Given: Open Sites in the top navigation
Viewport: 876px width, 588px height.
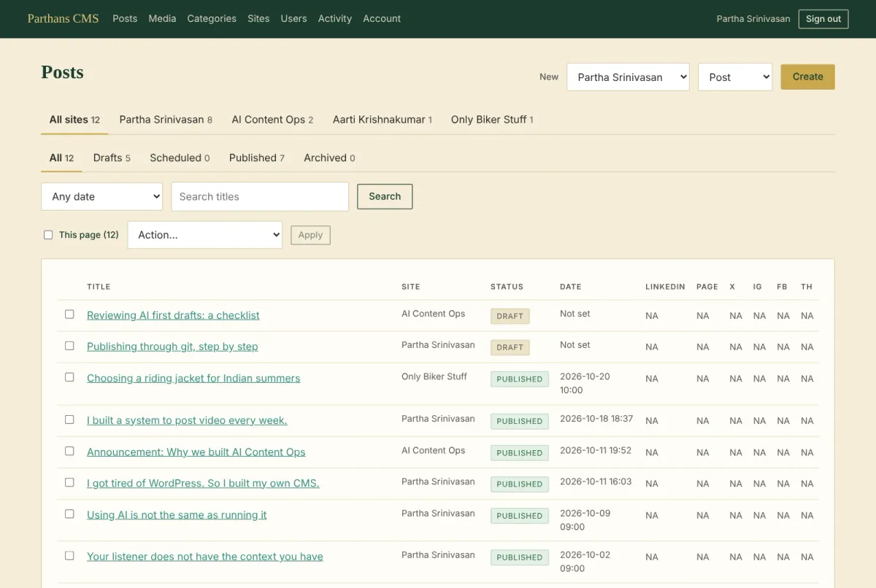Looking at the screenshot, I should [x=258, y=18].
